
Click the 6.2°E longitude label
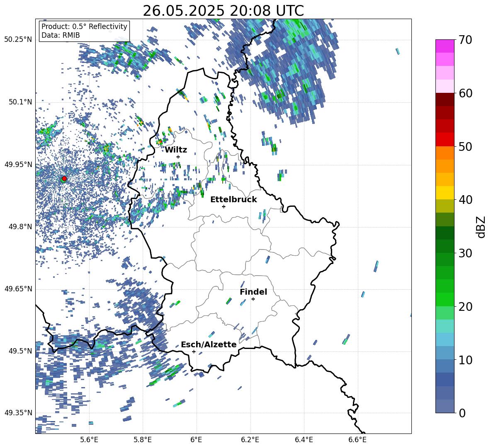[250, 440]
